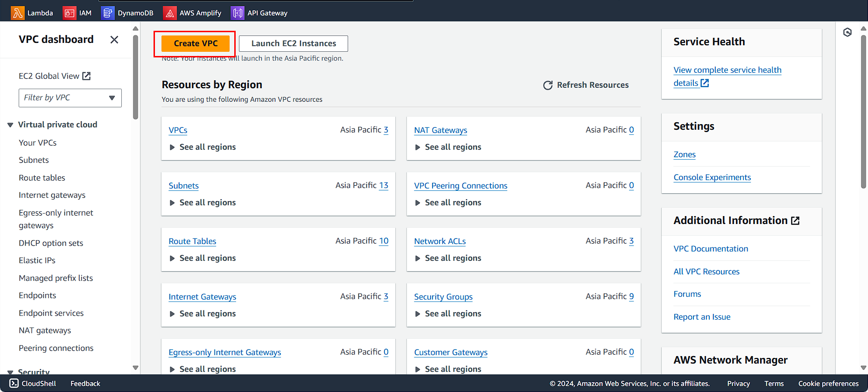
Task: Click the Create VPC button
Action: [196, 43]
